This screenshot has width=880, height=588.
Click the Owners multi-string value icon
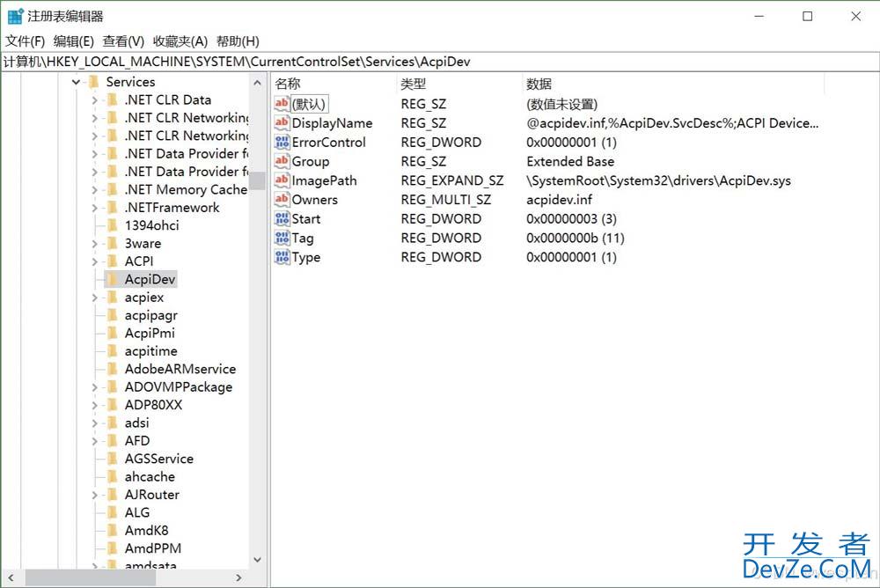tap(282, 199)
